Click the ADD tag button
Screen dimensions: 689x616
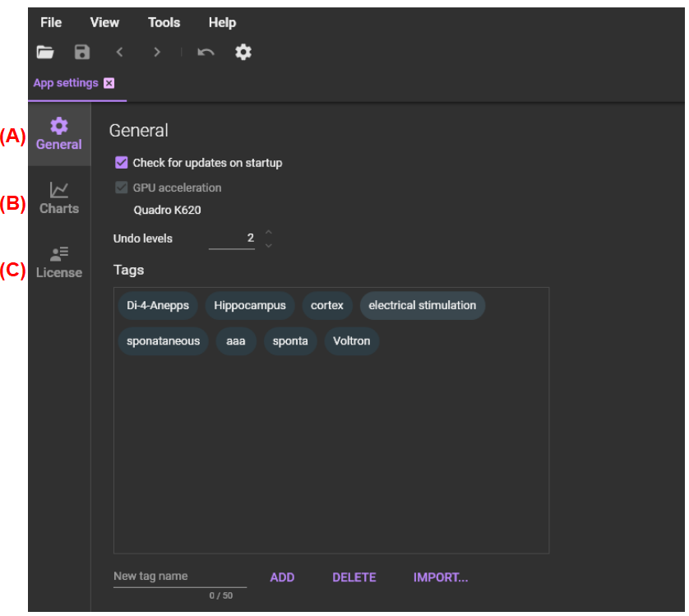282,577
